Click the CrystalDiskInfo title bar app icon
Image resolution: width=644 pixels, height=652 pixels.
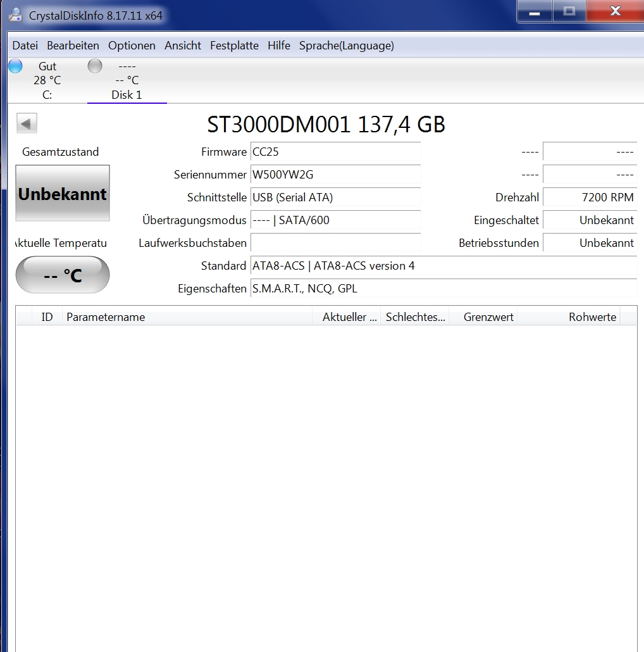(15, 15)
